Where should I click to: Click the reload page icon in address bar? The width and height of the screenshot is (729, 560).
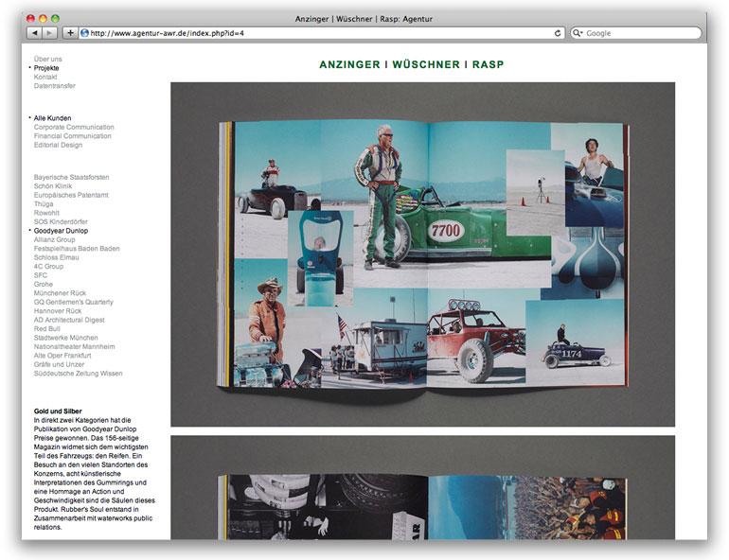[x=558, y=33]
